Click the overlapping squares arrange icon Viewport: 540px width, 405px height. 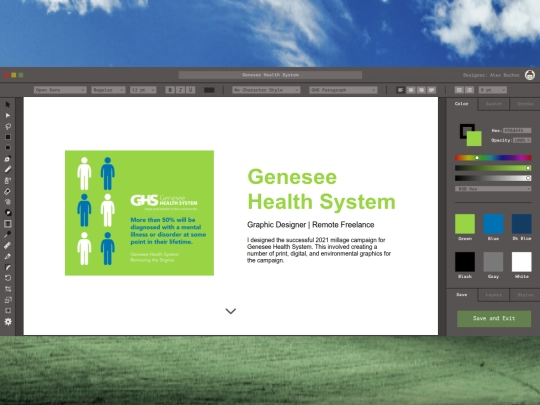click(x=8, y=300)
